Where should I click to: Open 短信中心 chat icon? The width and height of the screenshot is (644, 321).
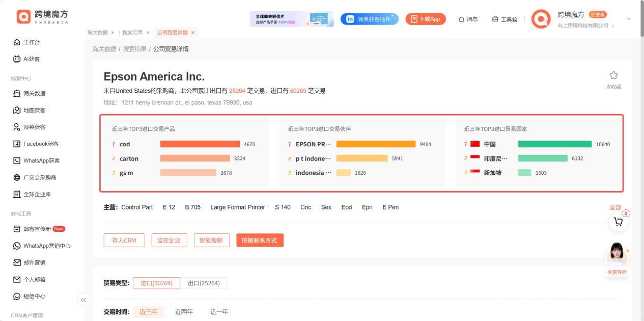click(x=17, y=296)
